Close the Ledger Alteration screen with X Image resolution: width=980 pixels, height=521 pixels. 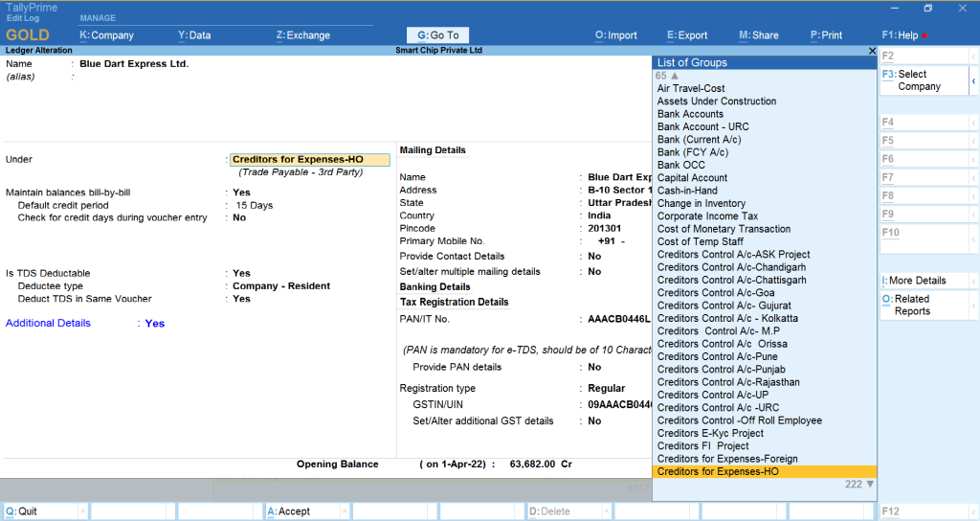pyautogui.click(x=871, y=50)
